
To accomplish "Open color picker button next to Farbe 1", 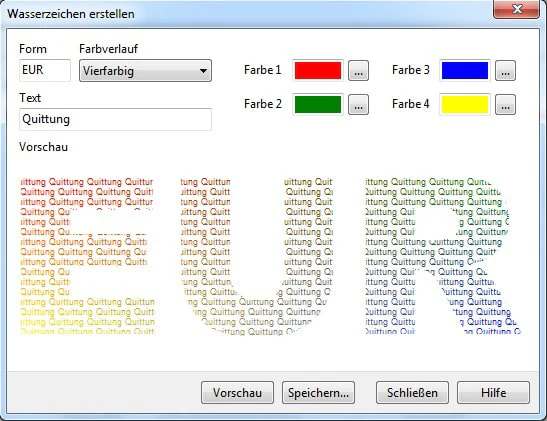I will 358,71.
